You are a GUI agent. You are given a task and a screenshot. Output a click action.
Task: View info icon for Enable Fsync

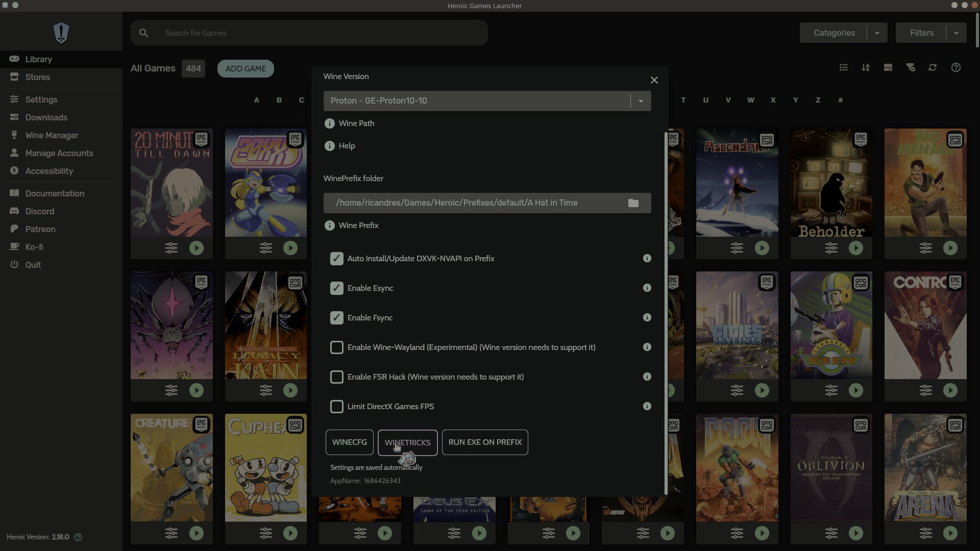[x=647, y=317]
